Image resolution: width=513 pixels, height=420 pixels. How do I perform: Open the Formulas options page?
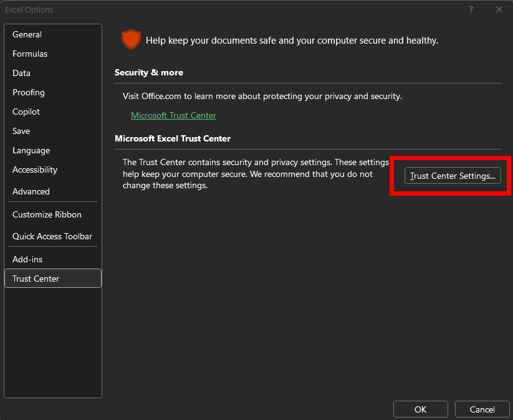click(x=29, y=54)
